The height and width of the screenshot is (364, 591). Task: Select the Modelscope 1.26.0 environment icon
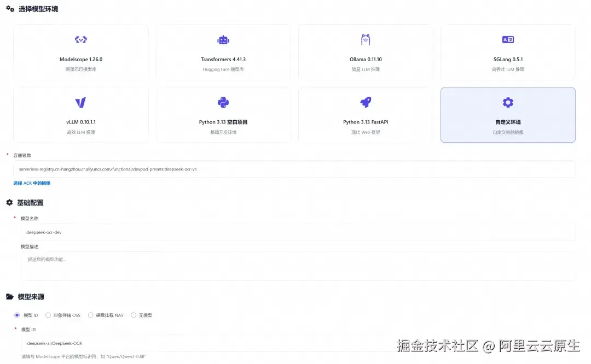pos(80,39)
